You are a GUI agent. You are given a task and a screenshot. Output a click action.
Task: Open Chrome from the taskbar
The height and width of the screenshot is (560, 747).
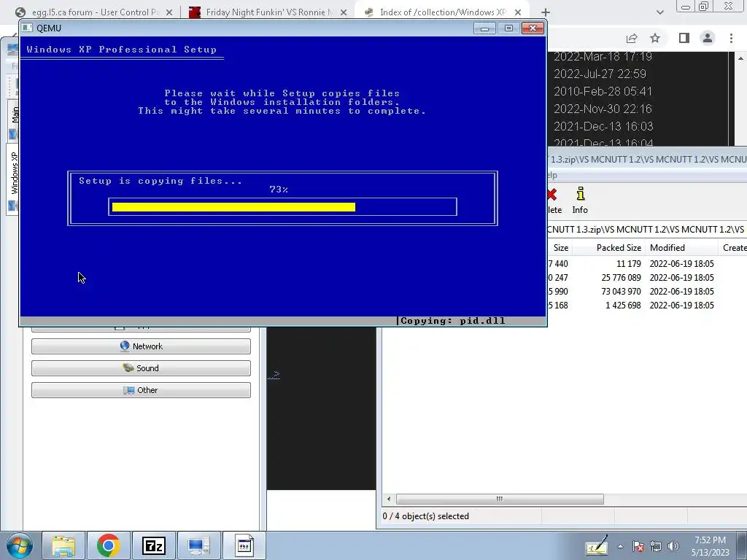pos(108,545)
